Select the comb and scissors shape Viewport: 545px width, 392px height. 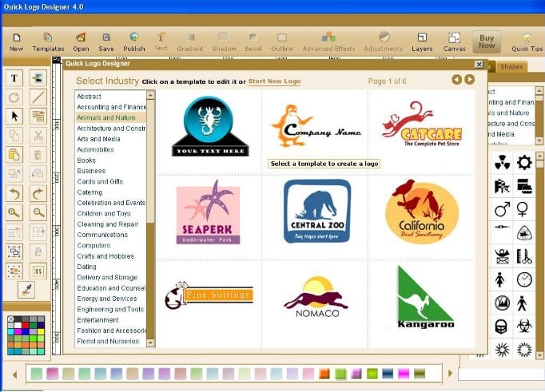pyautogui.click(x=524, y=256)
